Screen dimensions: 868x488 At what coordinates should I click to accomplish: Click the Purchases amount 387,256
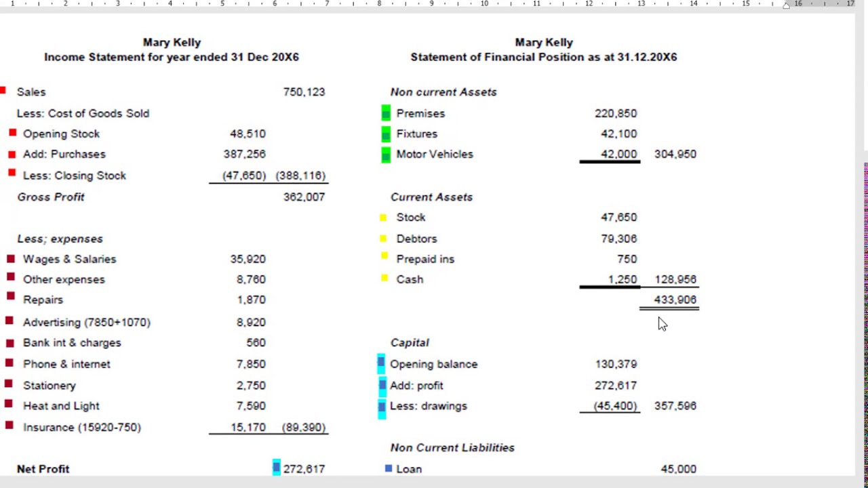pyautogui.click(x=245, y=155)
